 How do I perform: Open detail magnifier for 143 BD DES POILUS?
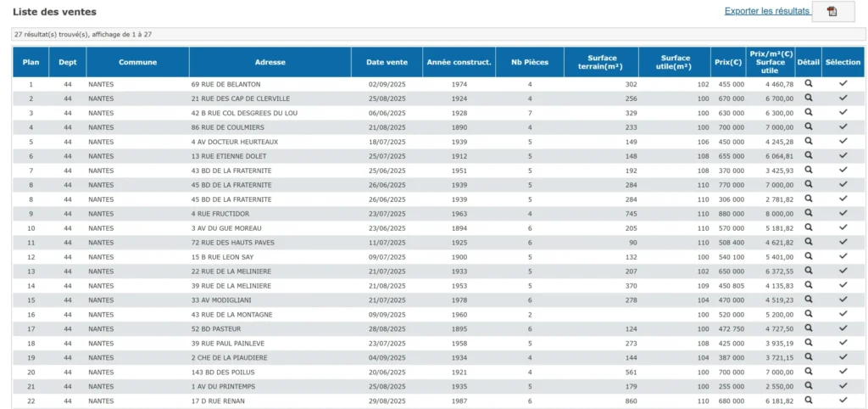tap(809, 372)
